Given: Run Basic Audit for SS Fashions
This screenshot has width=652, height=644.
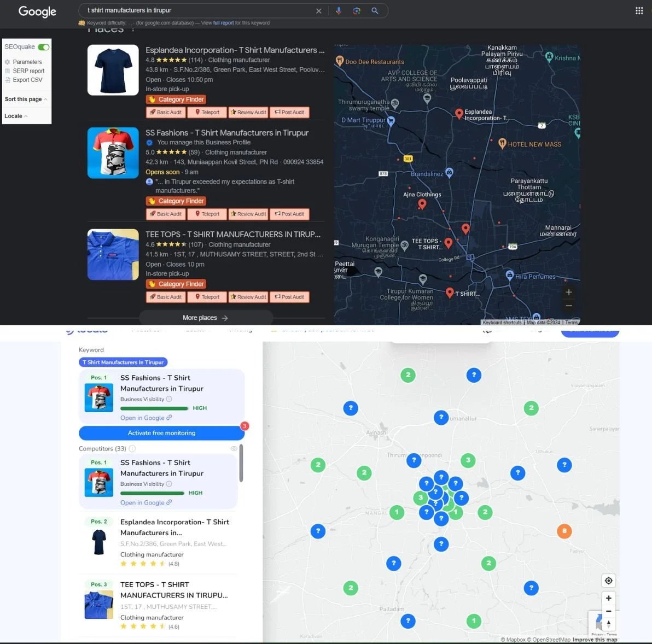Looking at the screenshot, I should 166,214.
